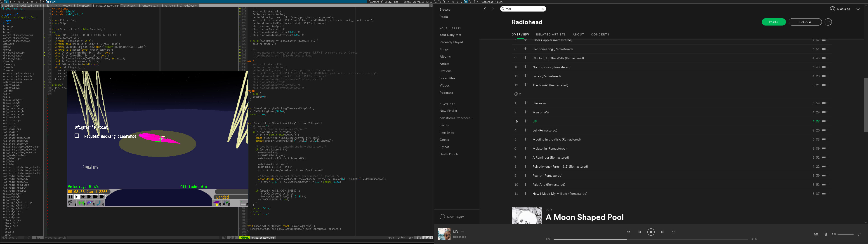Toggle shuffle in the Spotify player
This screenshot has width=868, height=244.
(628, 232)
